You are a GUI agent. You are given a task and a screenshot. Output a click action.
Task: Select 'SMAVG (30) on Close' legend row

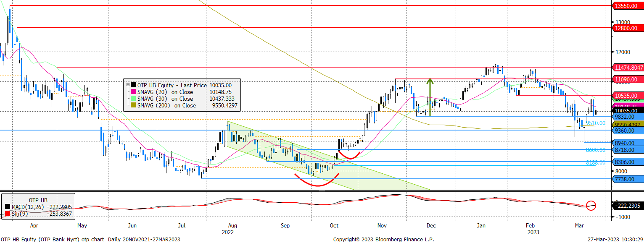[182, 99]
